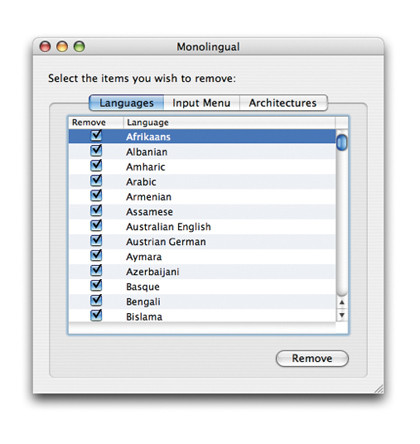Uncheck the Australian English checkbox
The height and width of the screenshot is (444, 420).
point(96,226)
